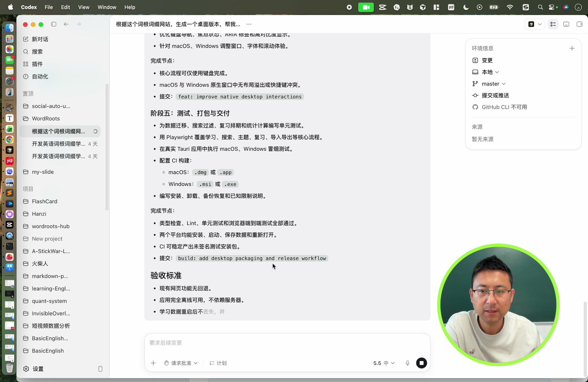Image resolution: width=588 pixels, height=382 pixels.
Task: Click the sidebar scrollbar
Action: pos(107,147)
